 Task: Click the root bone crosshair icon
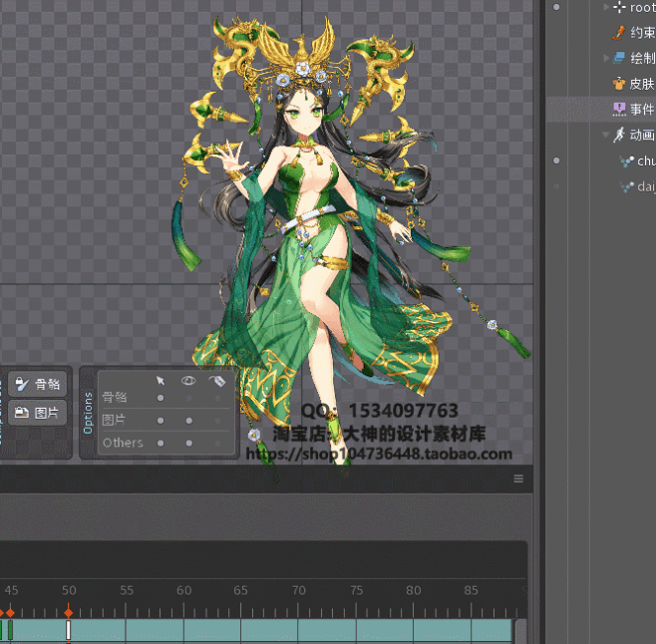[619, 7]
